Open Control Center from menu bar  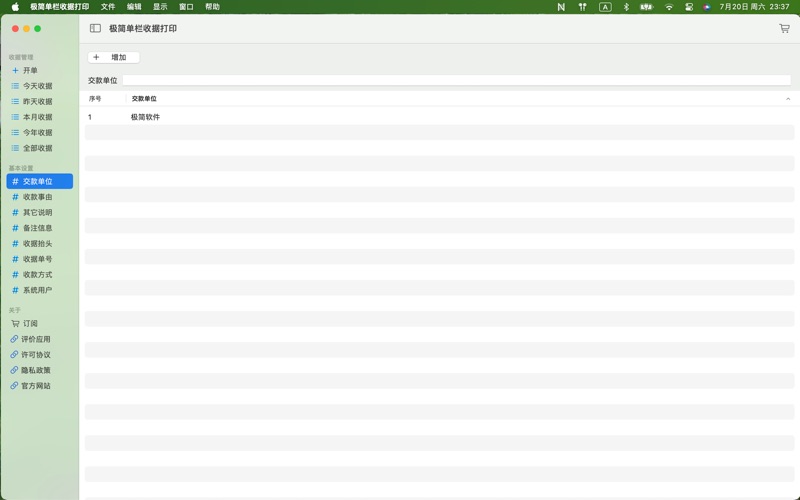click(x=689, y=7)
